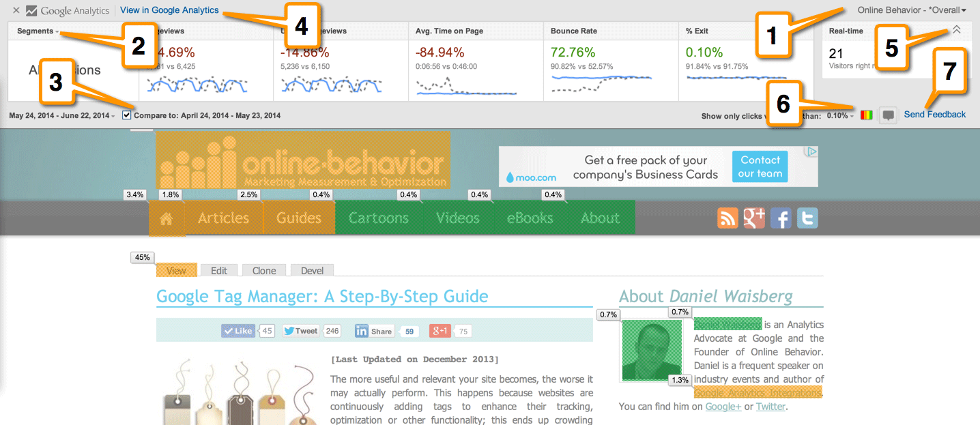The height and width of the screenshot is (425, 980).
Task: Click the color threshold palette swatch
Action: [x=866, y=115]
